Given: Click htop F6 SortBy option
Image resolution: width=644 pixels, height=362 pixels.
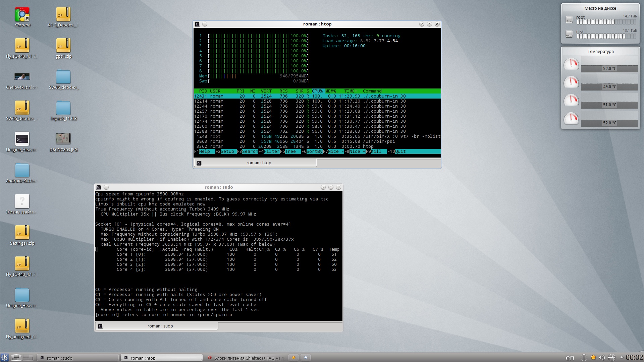Looking at the screenshot, I should click(x=314, y=152).
